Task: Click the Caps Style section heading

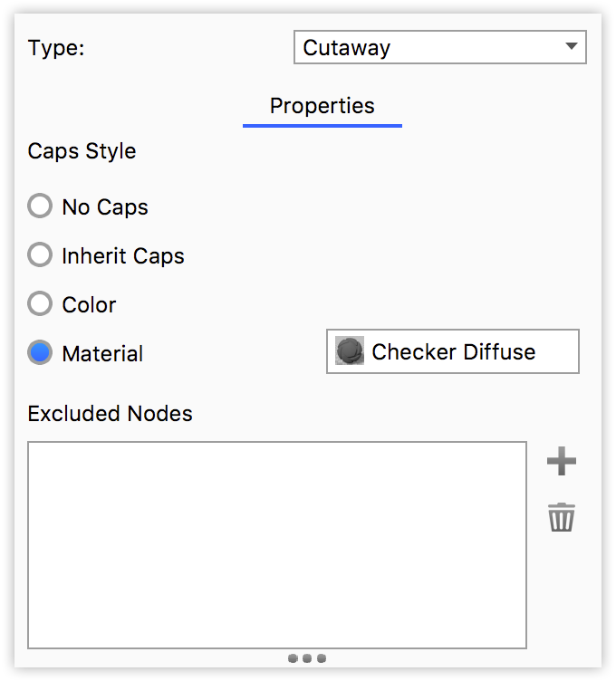Action: tap(82, 151)
